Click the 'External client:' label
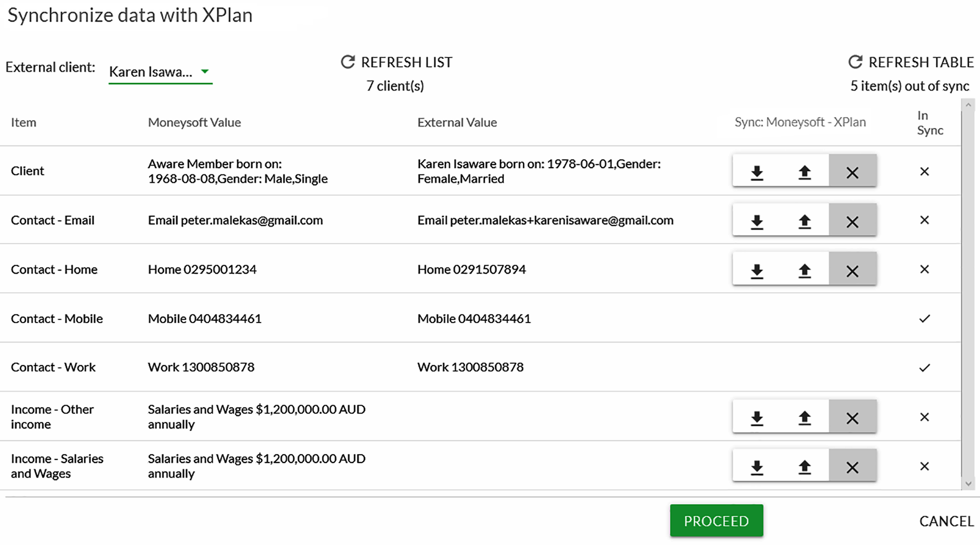 [x=50, y=67]
